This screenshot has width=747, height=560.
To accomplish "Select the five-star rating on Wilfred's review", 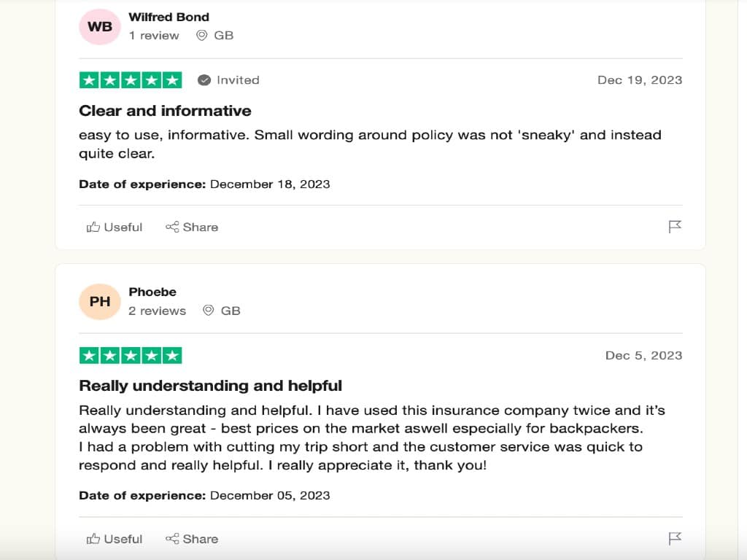I will pos(131,80).
